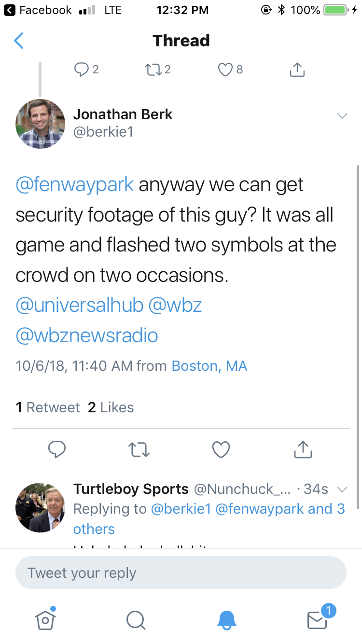Image resolution: width=362 pixels, height=644 pixels.
Task: Open Search tab in bottom bar
Action: 136,619
